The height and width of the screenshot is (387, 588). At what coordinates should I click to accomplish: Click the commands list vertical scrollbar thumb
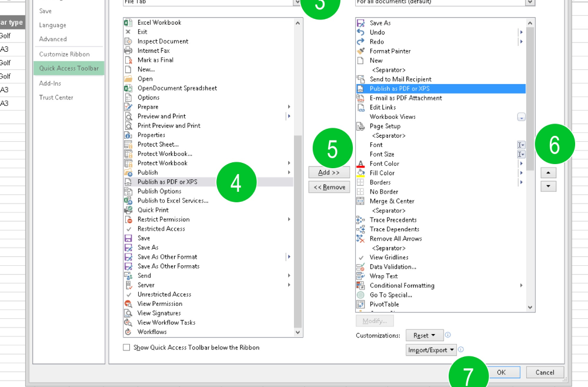298,231
